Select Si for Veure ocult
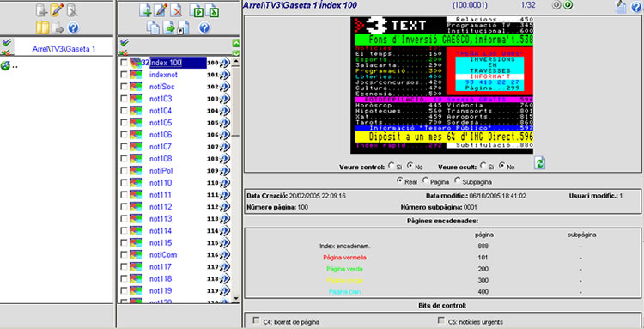Screen dimensions: 644x329 (x=483, y=166)
